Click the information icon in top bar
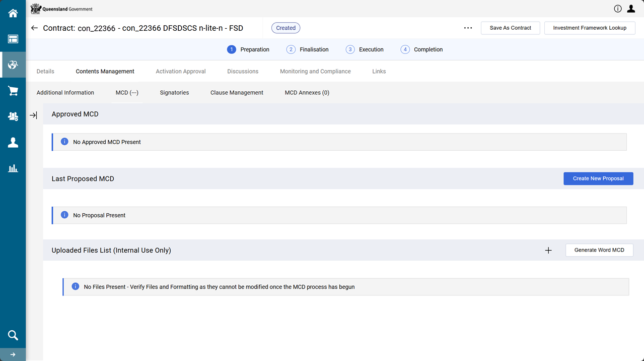This screenshot has width=644, height=361. coord(617,9)
